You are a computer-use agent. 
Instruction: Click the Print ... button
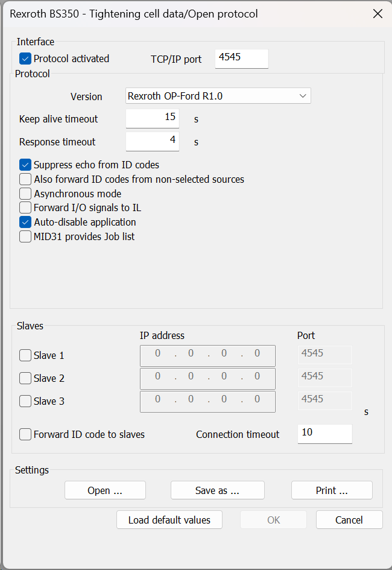point(332,490)
